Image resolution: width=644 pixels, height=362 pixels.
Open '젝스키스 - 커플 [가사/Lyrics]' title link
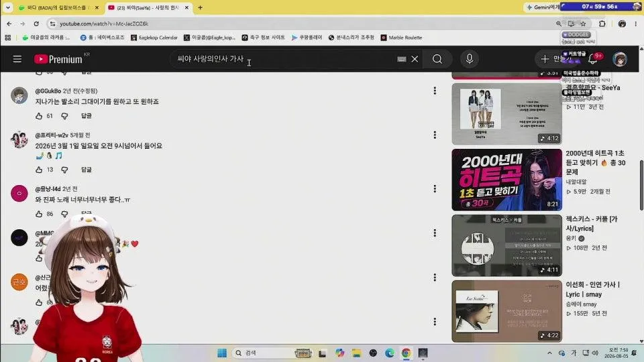pyautogui.click(x=592, y=224)
